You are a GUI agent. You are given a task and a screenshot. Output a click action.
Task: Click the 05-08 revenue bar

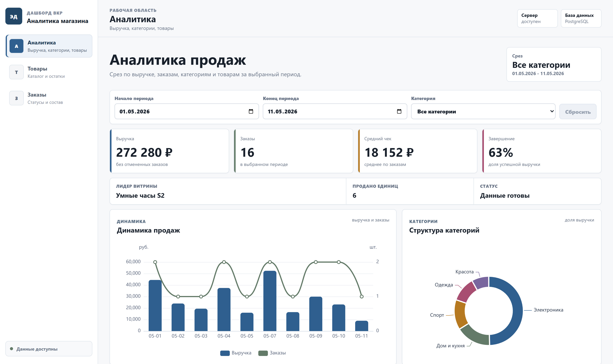point(293,321)
